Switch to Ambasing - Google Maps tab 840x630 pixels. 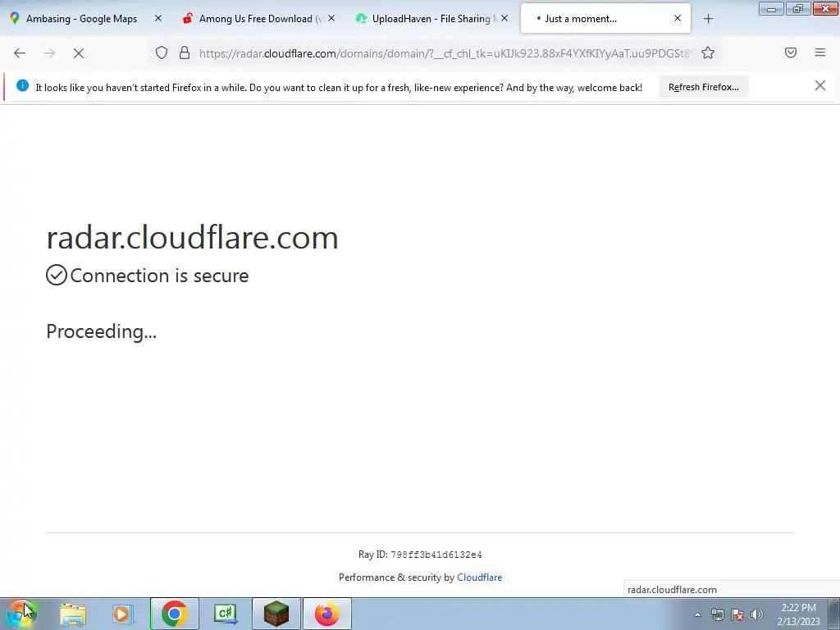pos(80,19)
